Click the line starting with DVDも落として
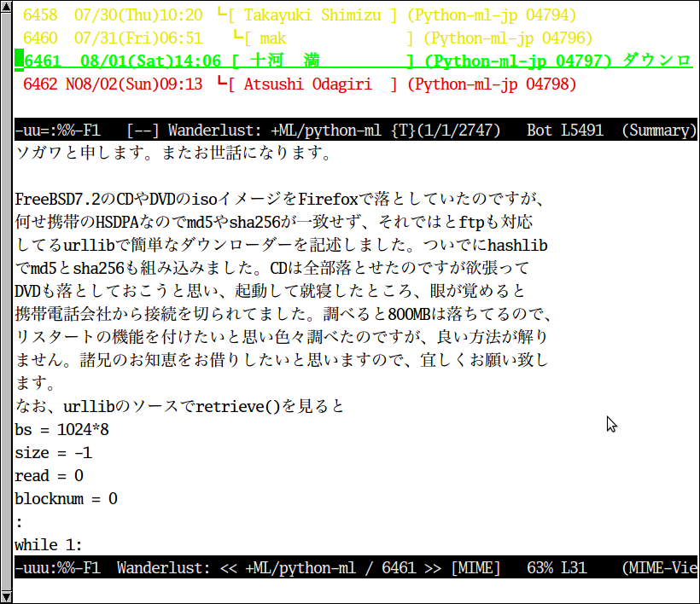Viewport: 700px width, 604px height. [270, 291]
